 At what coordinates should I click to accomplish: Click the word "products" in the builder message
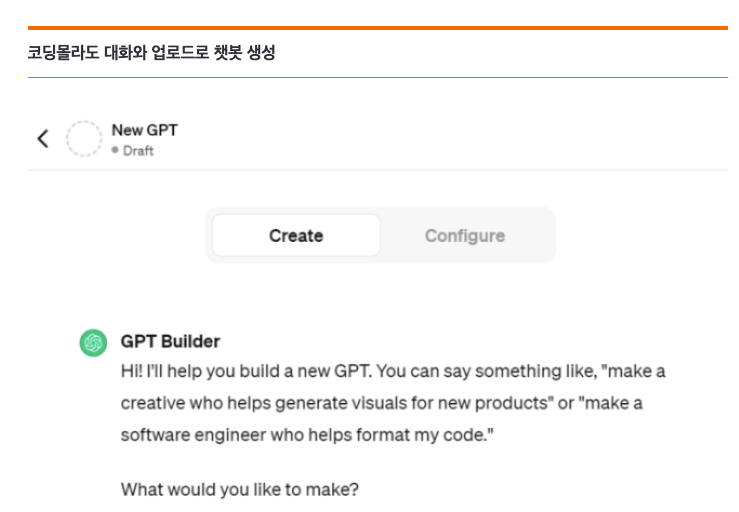(511, 403)
